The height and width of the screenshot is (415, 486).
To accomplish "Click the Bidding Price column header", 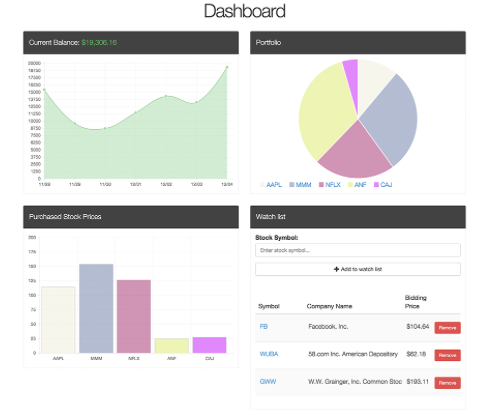I will pyautogui.click(x=416, y=302).
